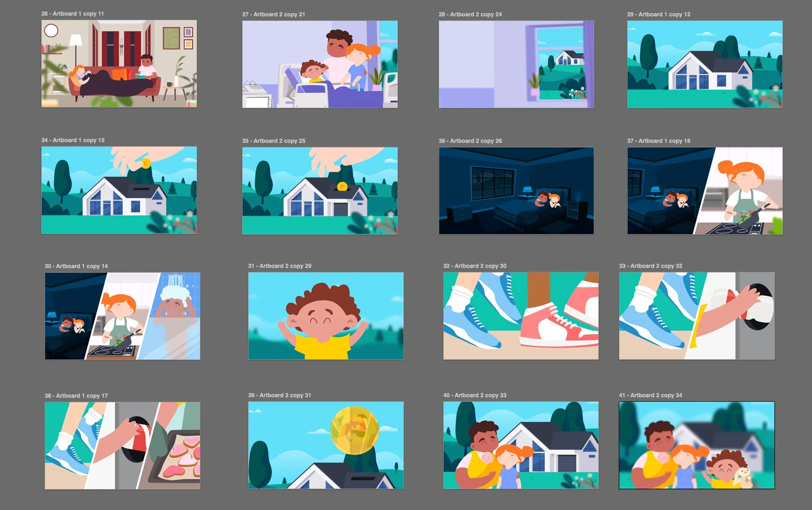The height and width of the screenshot is (510, 812).
Task: Click the split bedroom and cooking artboard
Action: click(705, 191)
